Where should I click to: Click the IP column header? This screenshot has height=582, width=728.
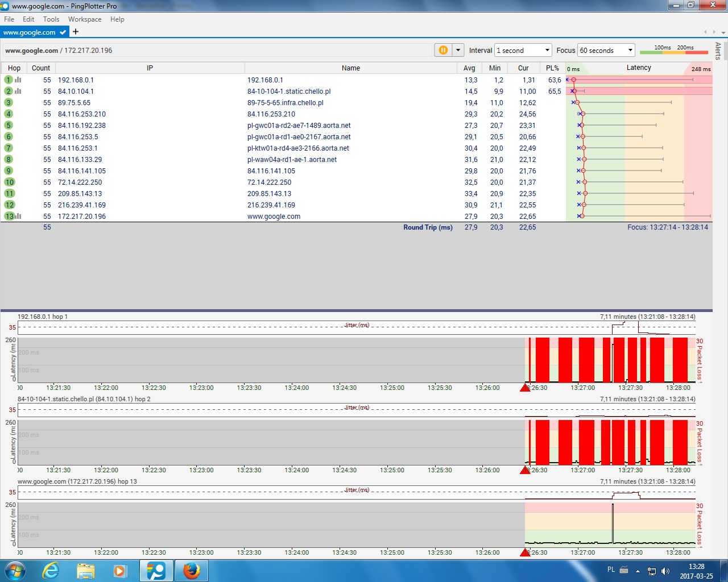(x=150, y=68)
